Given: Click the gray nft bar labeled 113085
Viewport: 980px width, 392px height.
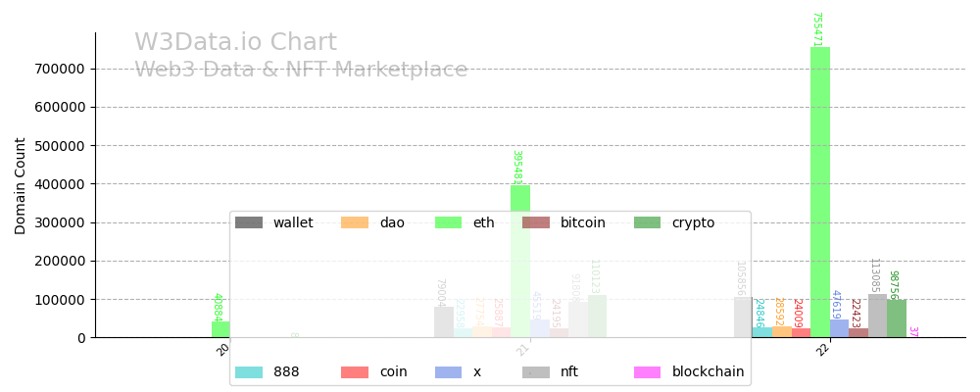Looking at the screenshot, I should pos(877,317).
